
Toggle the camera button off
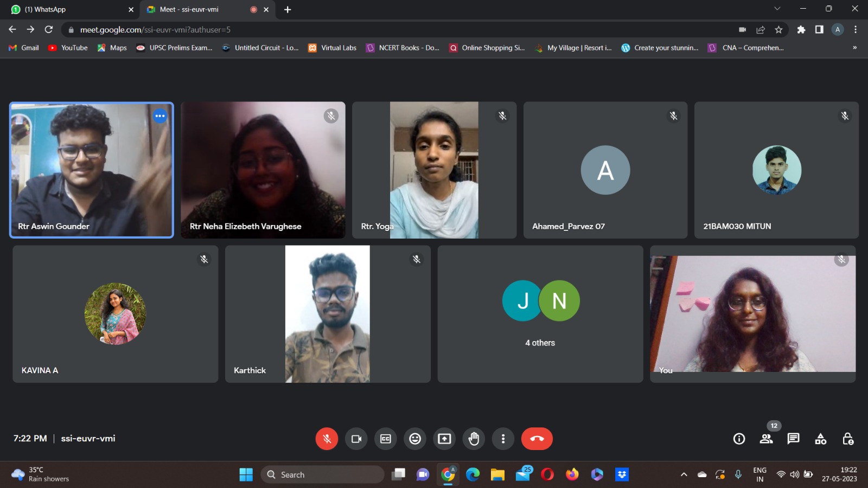pyautogui.click(x=356, y=439)
